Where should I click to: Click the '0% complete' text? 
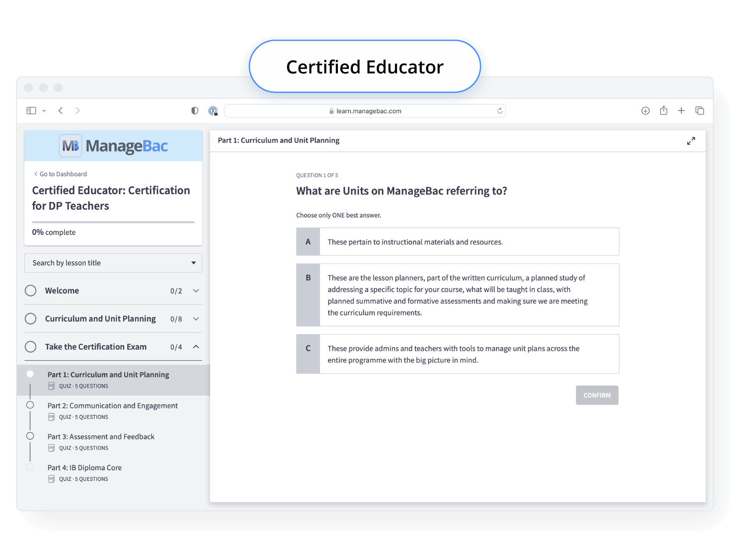[x=54, y=232]
